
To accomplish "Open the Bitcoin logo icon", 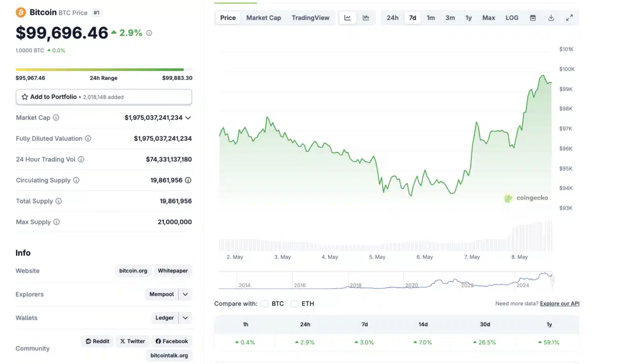I will point(20,12).
